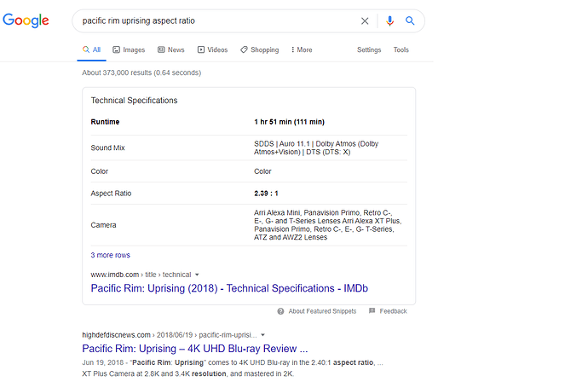Open search Tools
Screen dimensions: 588x382
(401, 50)
